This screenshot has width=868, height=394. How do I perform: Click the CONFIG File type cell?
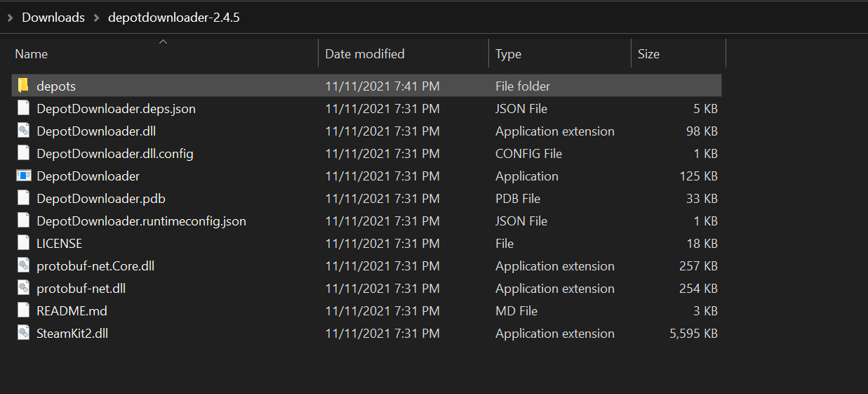(x=528, y=154)
